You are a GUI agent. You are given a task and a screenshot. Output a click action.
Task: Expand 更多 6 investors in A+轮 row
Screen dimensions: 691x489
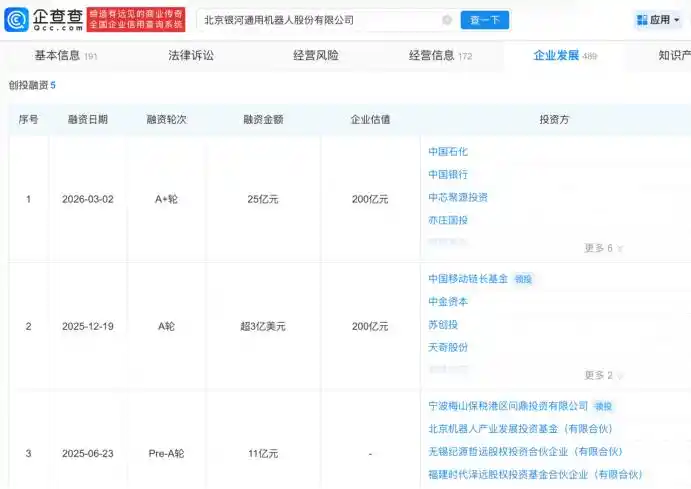pyautogui.click(x=603, y=248)
